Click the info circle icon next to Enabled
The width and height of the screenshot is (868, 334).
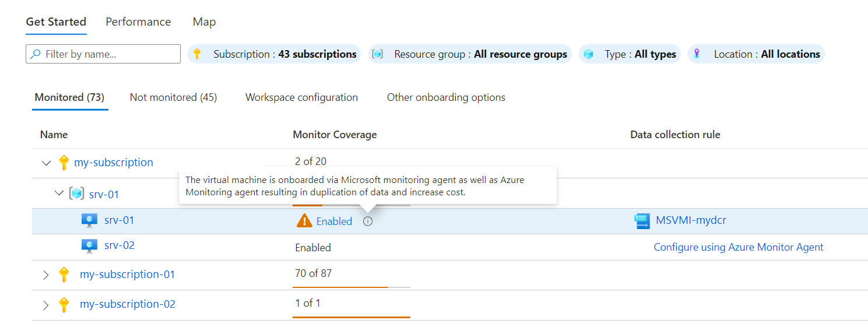click(367, 221)
